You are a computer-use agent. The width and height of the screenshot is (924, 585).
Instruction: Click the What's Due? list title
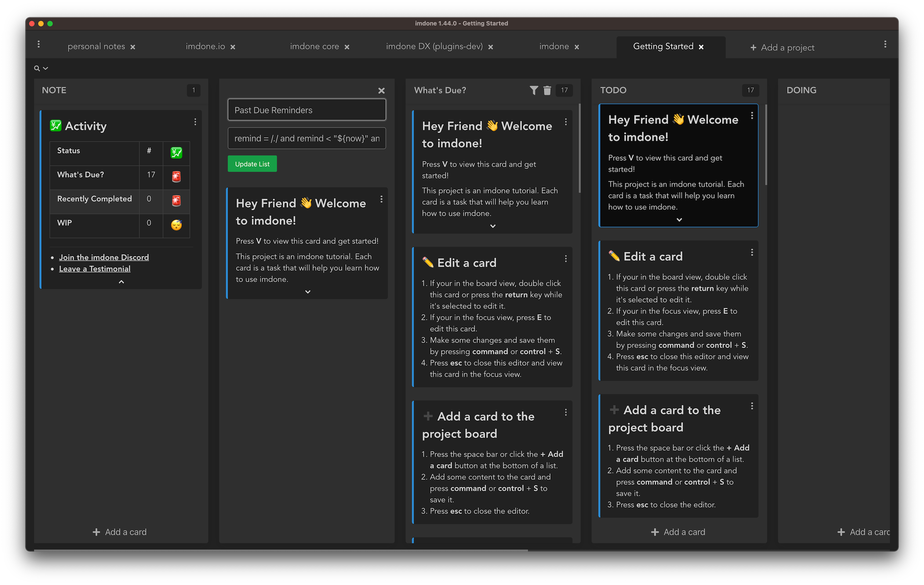pos(440,90)
